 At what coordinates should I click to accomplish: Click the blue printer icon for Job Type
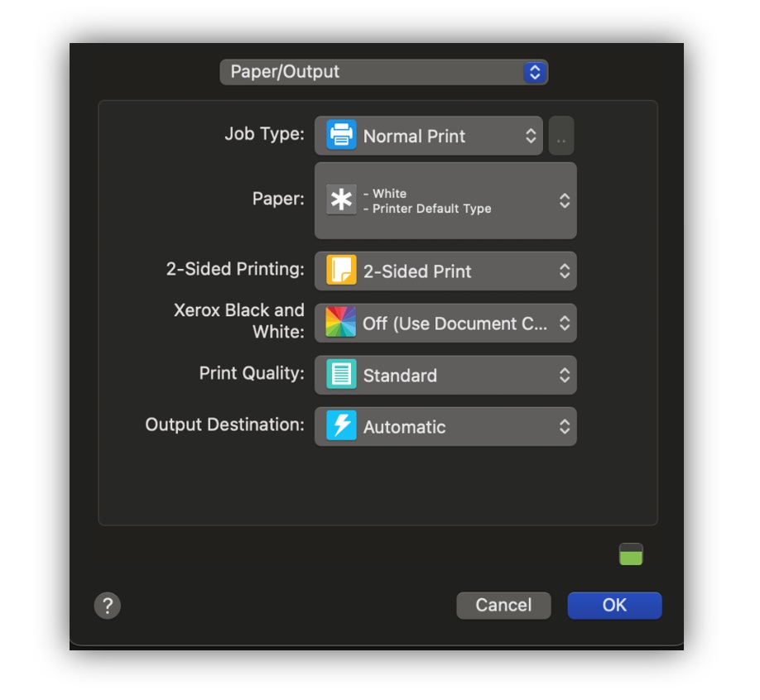pos(341,135)
